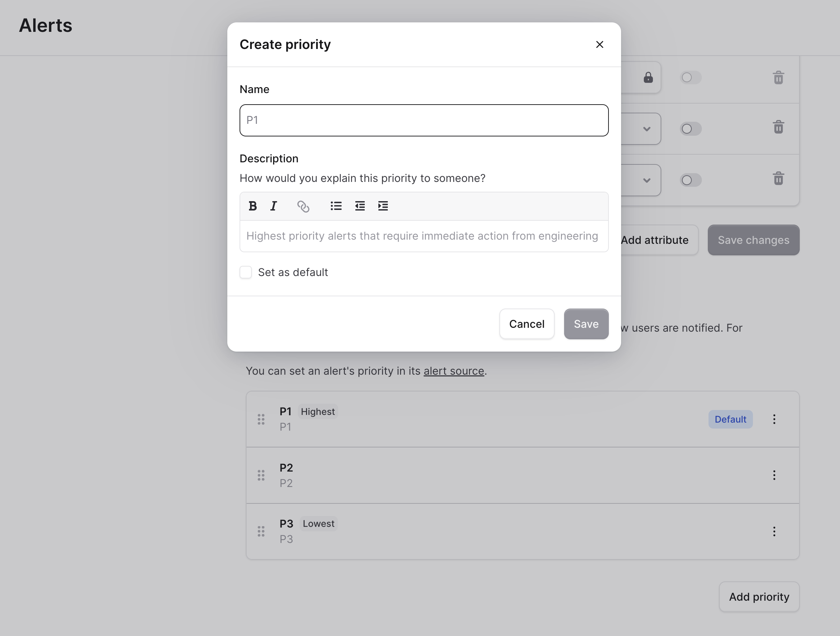Check the Set as default checkbox
The height and width of the screenshot is (636, 840).
click(x=246, y=272)
